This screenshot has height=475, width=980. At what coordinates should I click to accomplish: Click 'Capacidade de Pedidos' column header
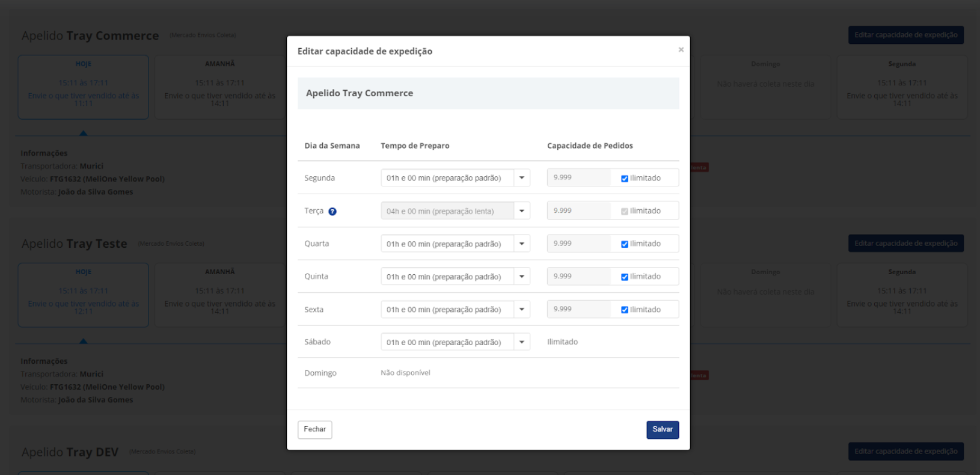click(590, 146)
